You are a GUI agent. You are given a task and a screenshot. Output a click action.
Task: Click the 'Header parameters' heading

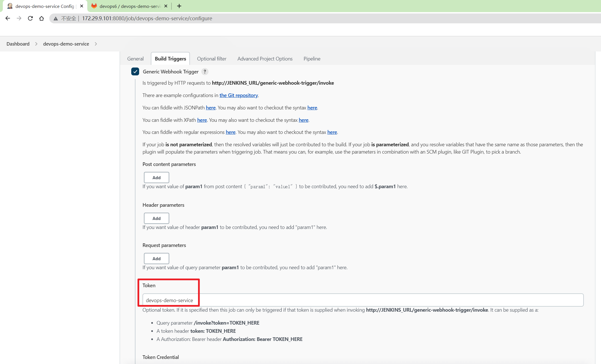tap(163, 205)
